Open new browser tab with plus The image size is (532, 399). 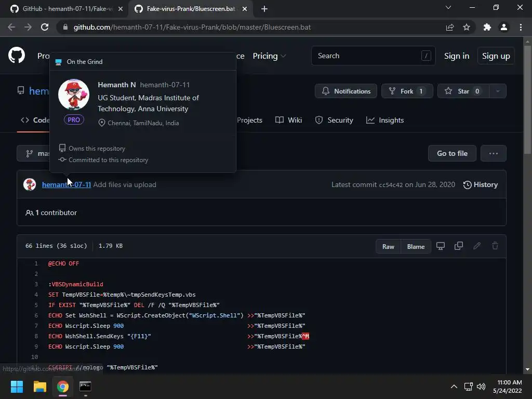[264, 9]
